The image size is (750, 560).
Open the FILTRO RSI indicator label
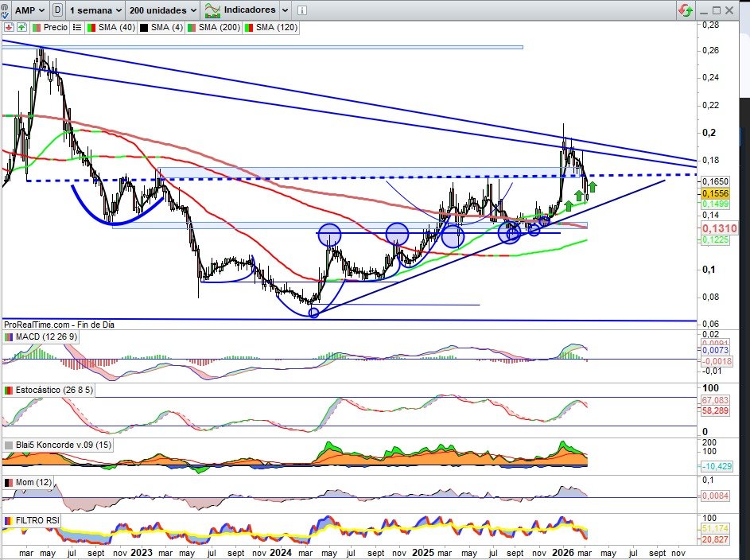(32, 520)
